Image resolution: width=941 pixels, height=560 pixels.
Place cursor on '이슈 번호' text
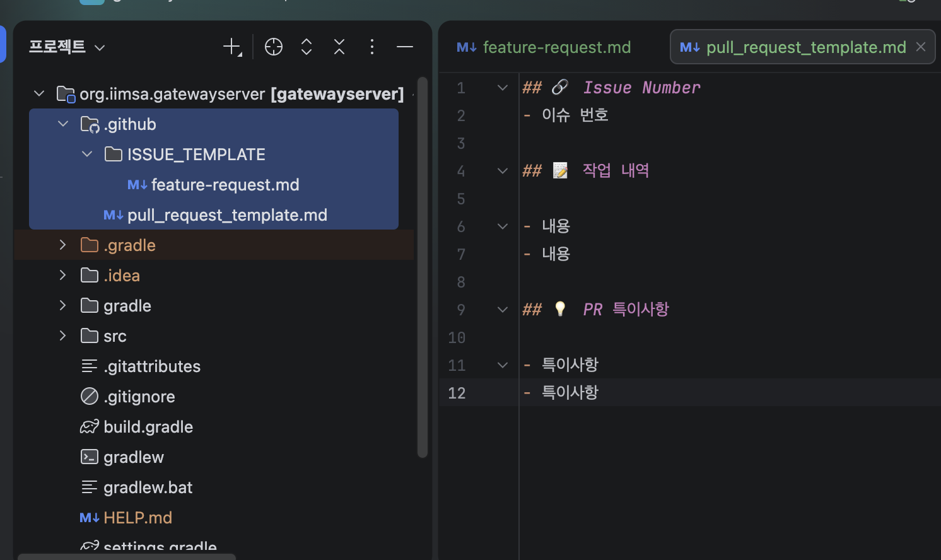point(575,115)
